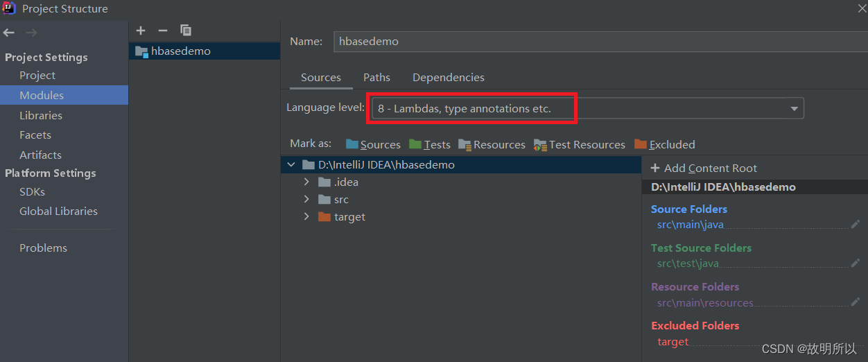Open Libraries settings
This screenshot has height=362, width=868.
click(x=41, y=115)
